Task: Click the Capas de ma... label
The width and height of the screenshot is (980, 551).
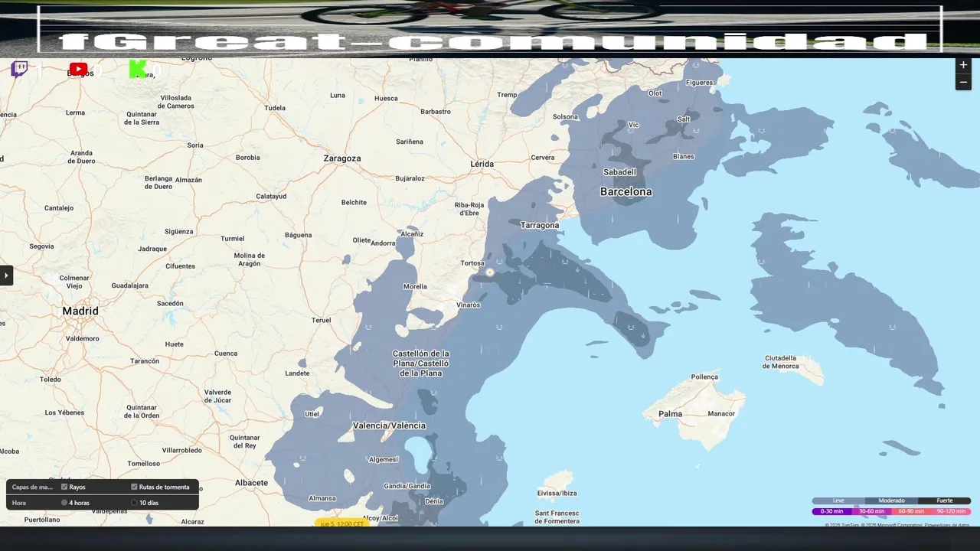Action: click(32, 487)
